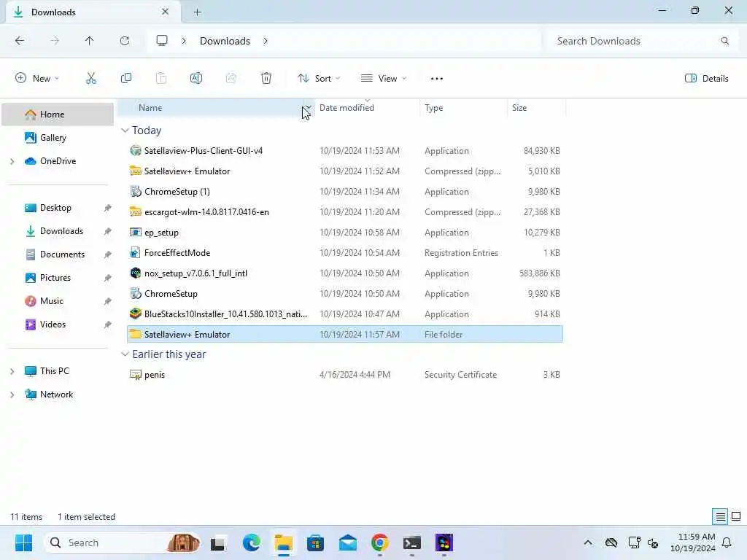Open Microsoft Store from taskbar
Screen dimensions: 747x560
click(315, 542)
